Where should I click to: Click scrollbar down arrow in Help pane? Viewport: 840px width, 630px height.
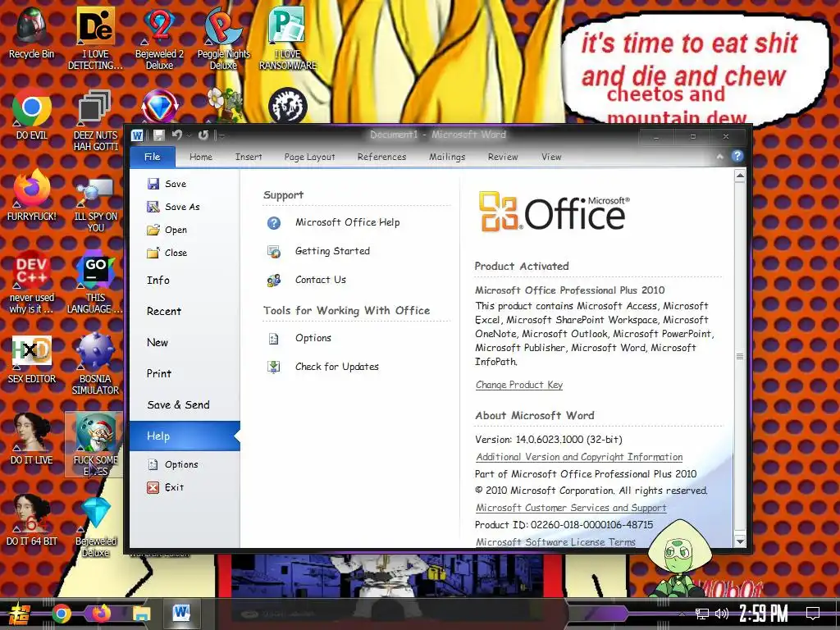click(740, 541)
